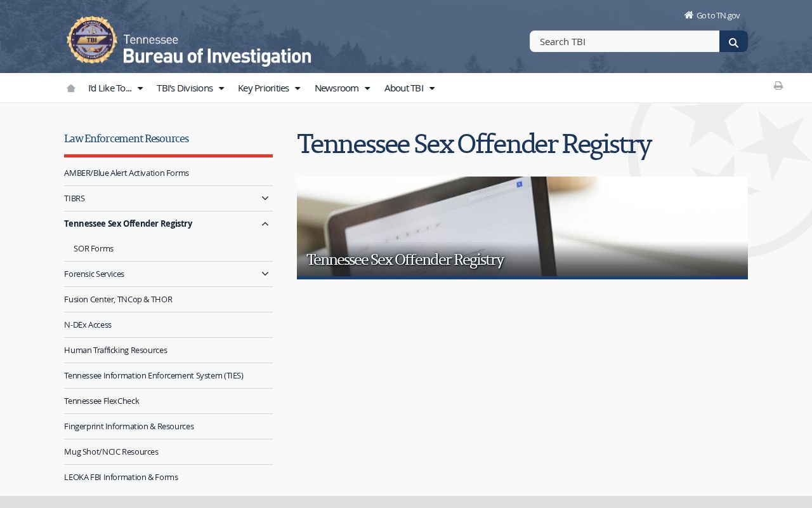This screenshot has height=508, width=812.
Task: Open the Newsroom menu
Action: (x=343, y=88)
